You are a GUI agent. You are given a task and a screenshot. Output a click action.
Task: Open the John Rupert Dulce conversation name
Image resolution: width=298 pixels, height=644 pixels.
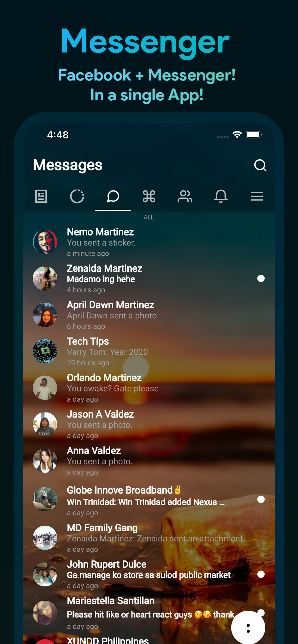[x=107, y=564]
